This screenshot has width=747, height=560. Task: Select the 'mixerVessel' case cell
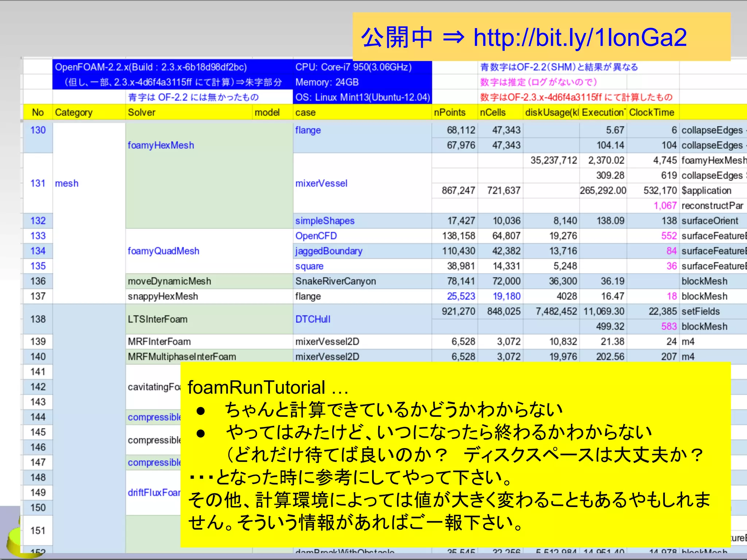(362, 183)
